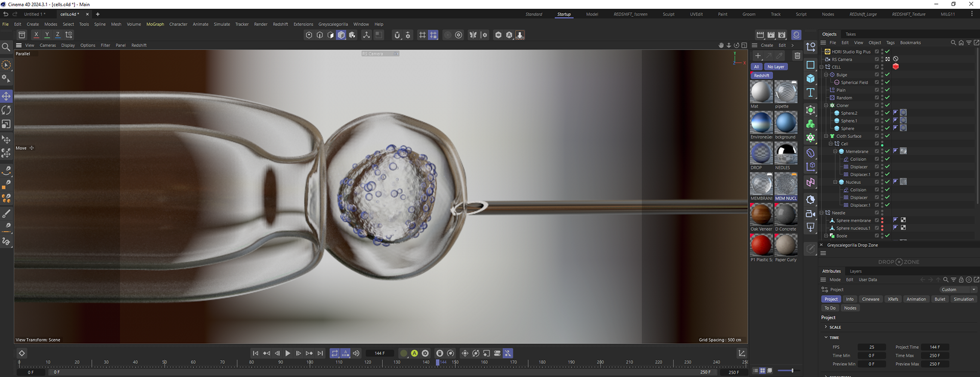This screenshot has width=980, height=377.
Task: Activate Points mode in top toolbar
Action: point(309,35)
